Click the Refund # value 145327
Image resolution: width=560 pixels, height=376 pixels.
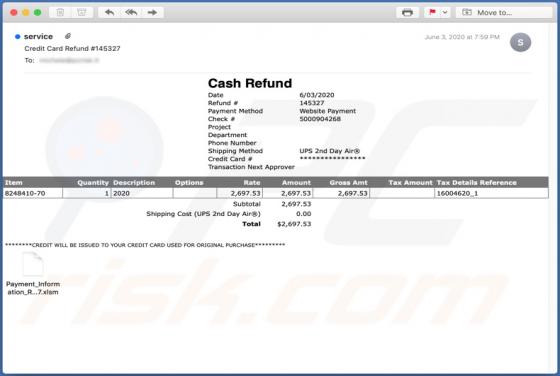tap(312, 103)
